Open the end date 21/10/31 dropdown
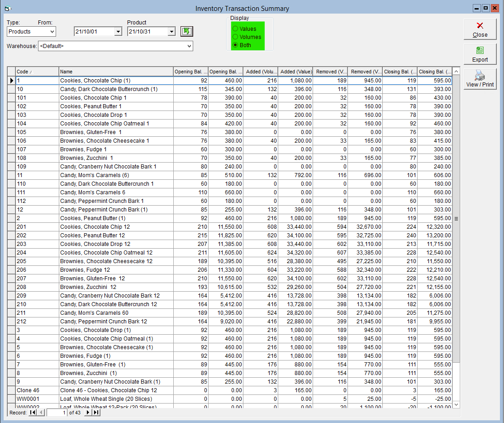Viewport: 504px width, 423px height. [x=171, y=32]
